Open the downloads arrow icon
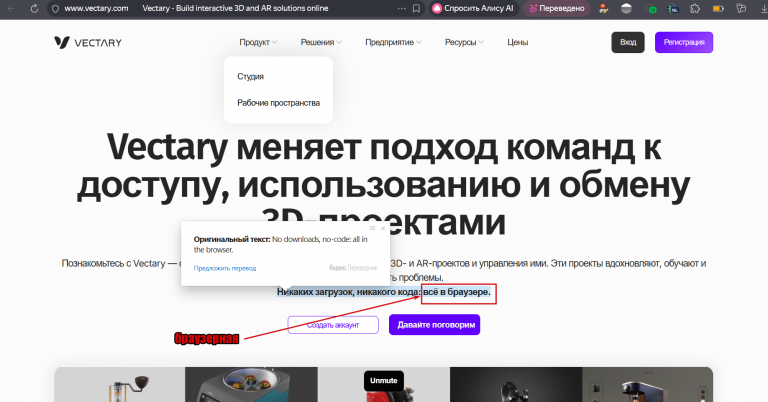This screenshot has width=768, height=402. tap(762, 8)
